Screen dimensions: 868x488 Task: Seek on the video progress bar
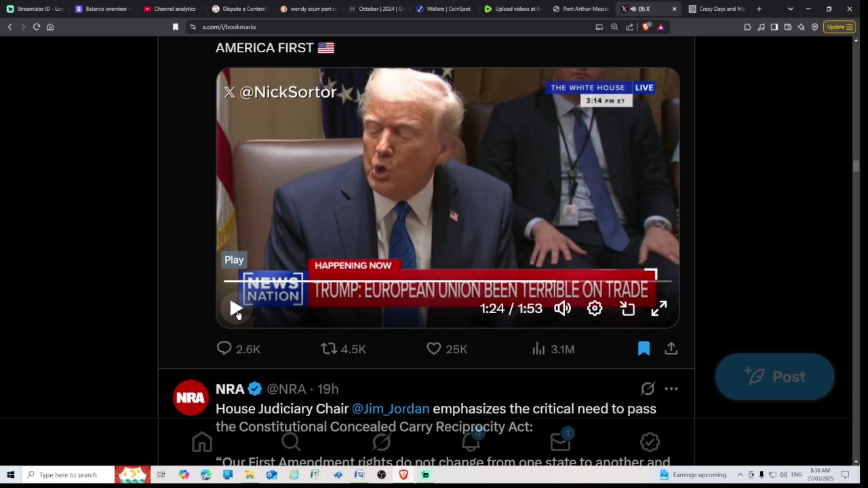(448, 281)
